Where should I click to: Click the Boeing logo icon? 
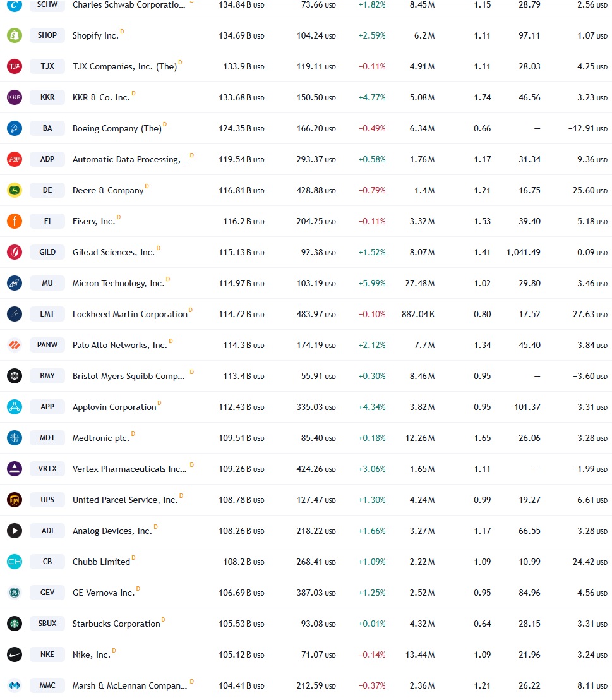pyautogui.click(x=15, y=128)
